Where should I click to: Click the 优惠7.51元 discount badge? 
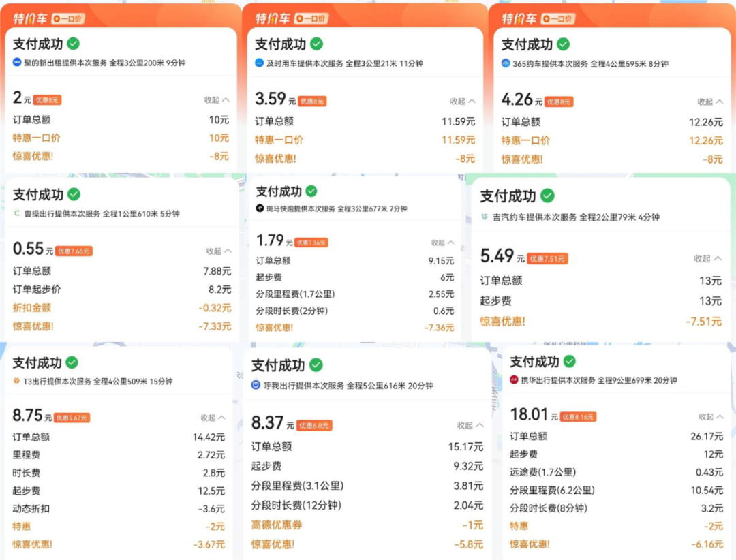(548, 259)
